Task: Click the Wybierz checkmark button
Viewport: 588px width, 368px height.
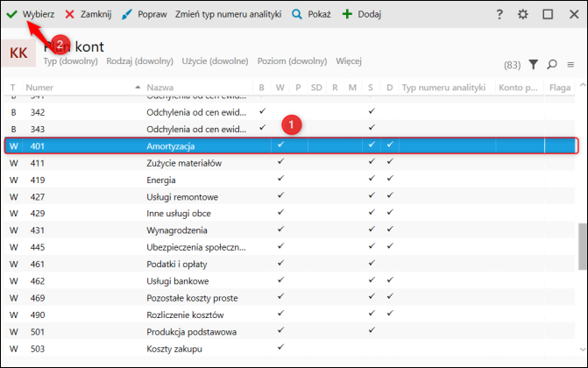Action: (32, 14)
